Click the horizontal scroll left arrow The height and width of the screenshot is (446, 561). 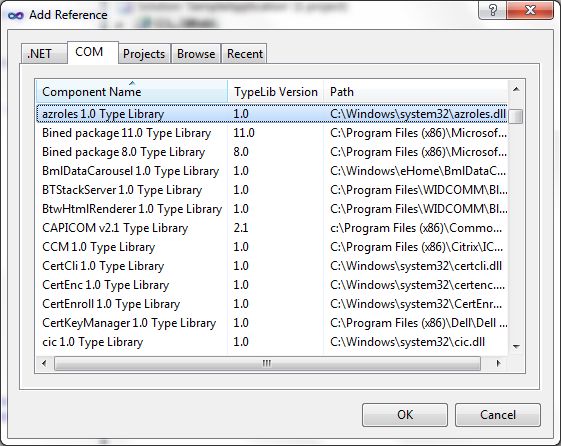point(44,363)
